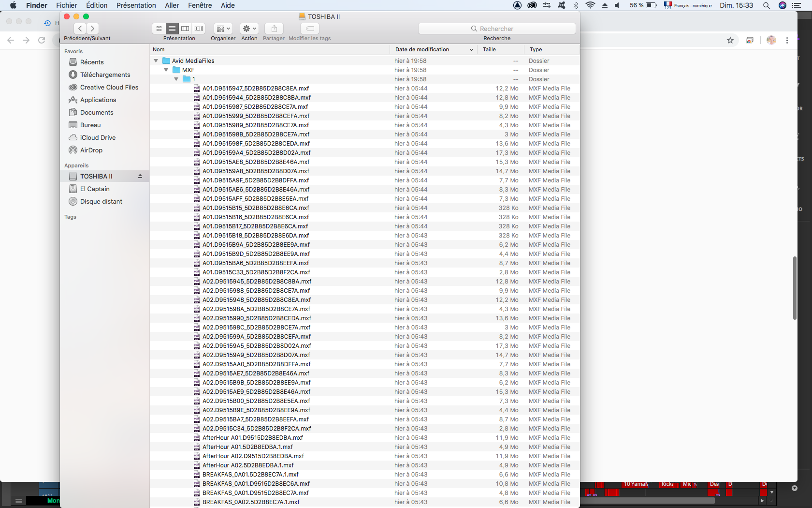
Task: Select file A01.D95159A4_5D2B85D2B8D02A.mxf
Action: tap(365, 153)
